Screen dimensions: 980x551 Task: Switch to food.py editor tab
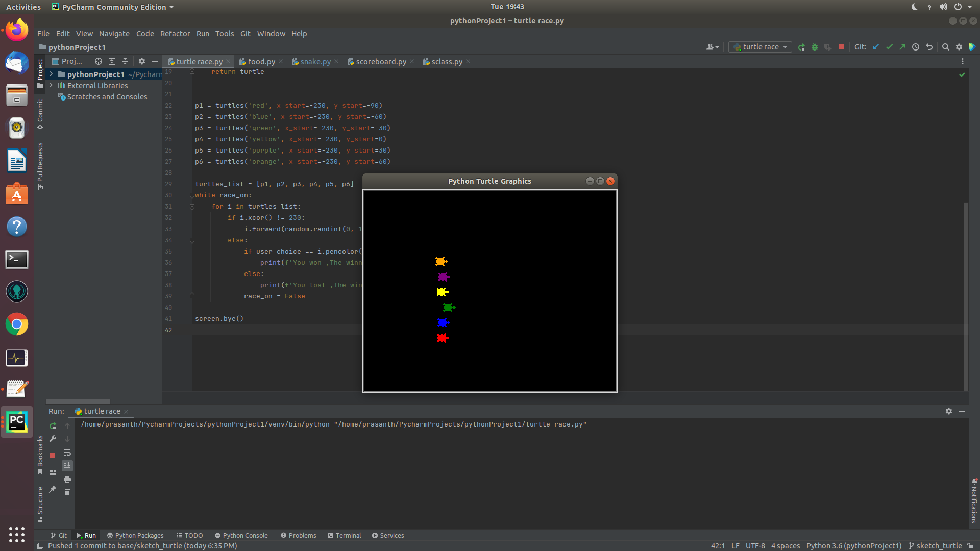tap(261, 61)
